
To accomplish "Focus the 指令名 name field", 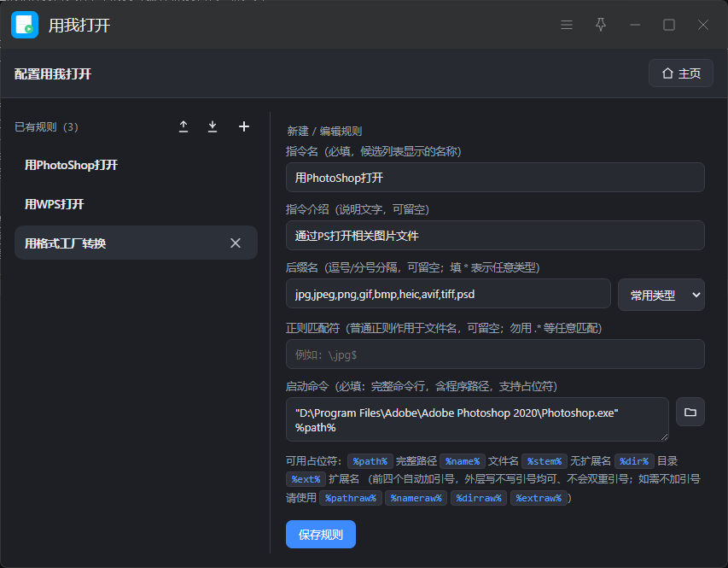I will point(495,178).
